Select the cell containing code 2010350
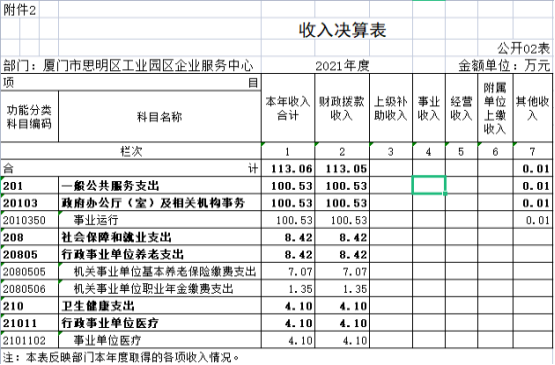The image size is (555, 365). [x=29, y=220]
